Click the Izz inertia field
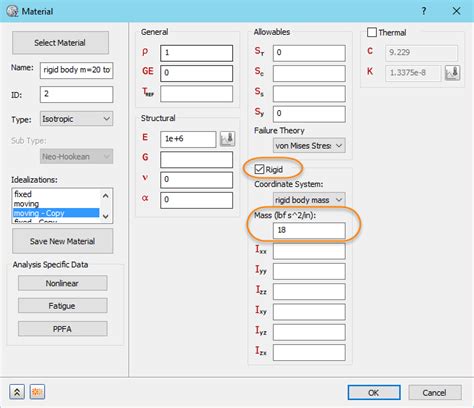Image resolution: width=474 pixels, height=408 pixels. pos(309,291)
